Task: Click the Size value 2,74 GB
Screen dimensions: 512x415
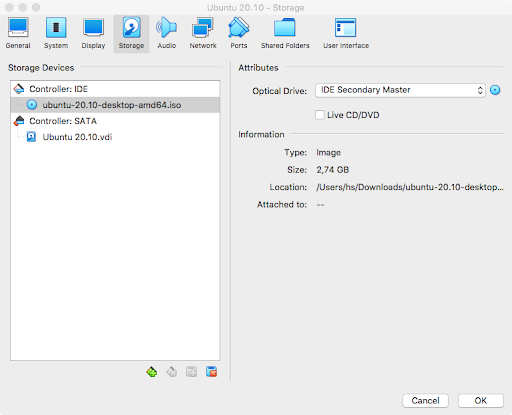Action: (x=333, y=170)
